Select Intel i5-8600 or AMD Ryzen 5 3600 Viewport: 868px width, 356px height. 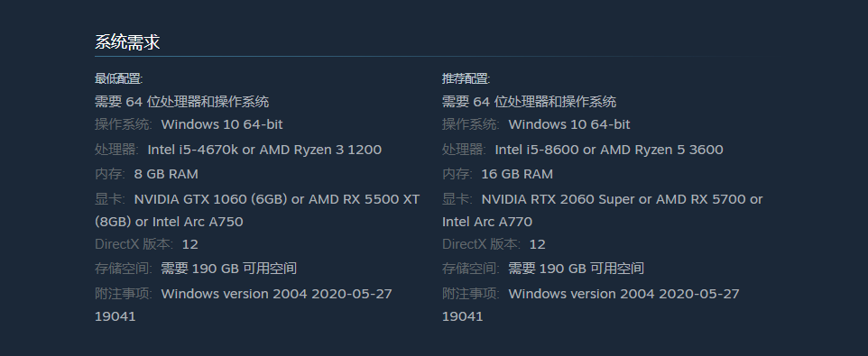click(609, 150)
